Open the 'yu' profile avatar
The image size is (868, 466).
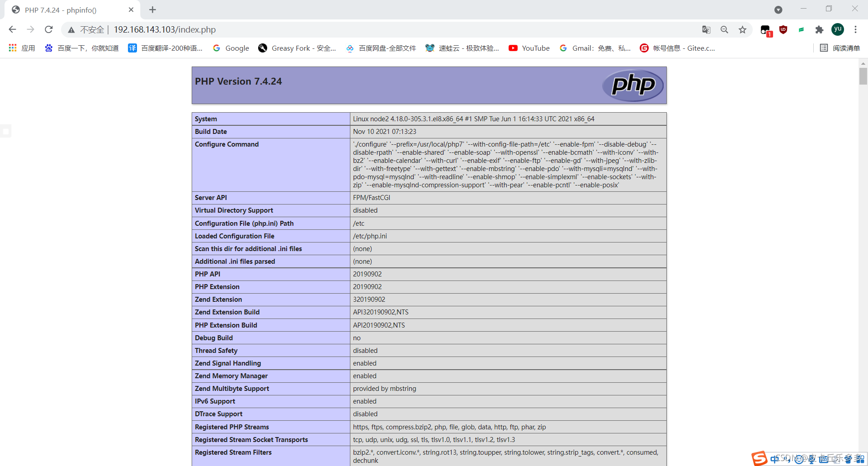pos(838,29)
